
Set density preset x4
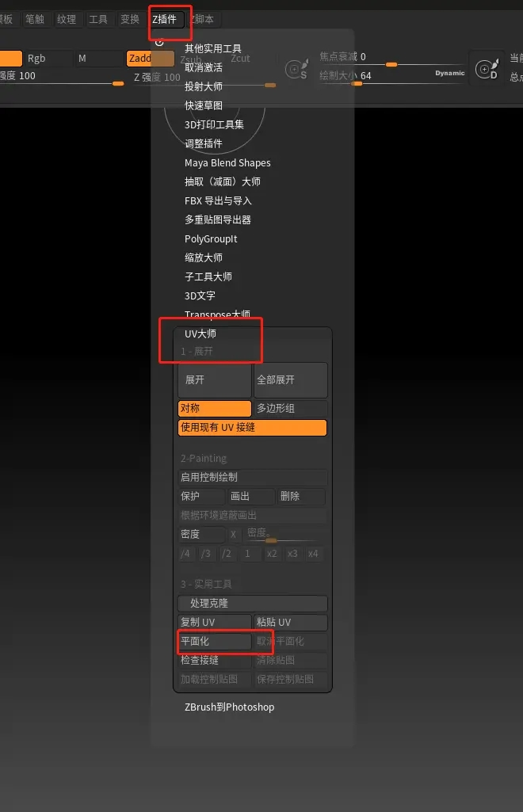(x=313, y=554)
